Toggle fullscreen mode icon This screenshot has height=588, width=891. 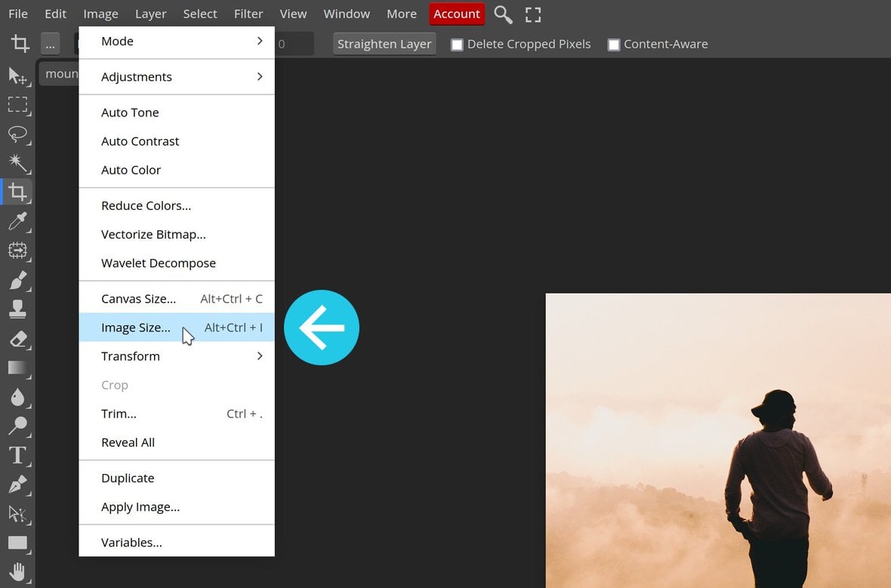coord(533,14)
